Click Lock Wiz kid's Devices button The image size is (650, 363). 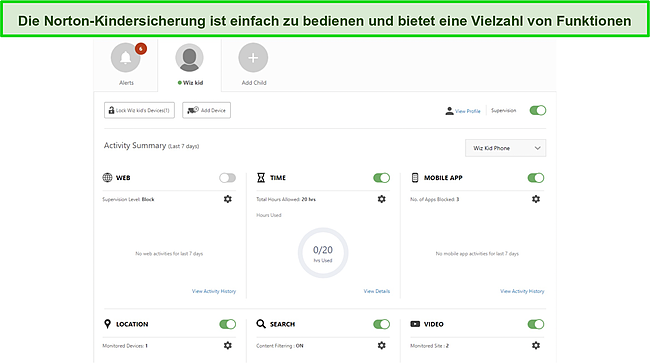tap(139, 110)
